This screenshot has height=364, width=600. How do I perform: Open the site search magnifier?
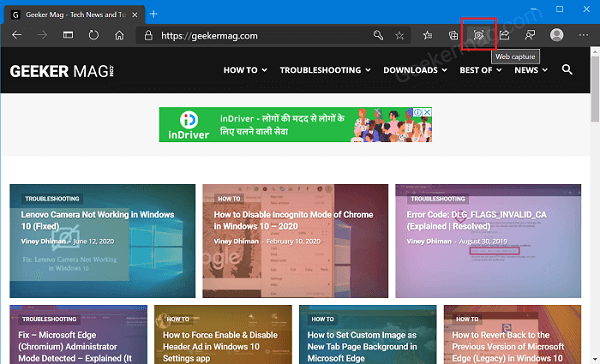[567, 70]
